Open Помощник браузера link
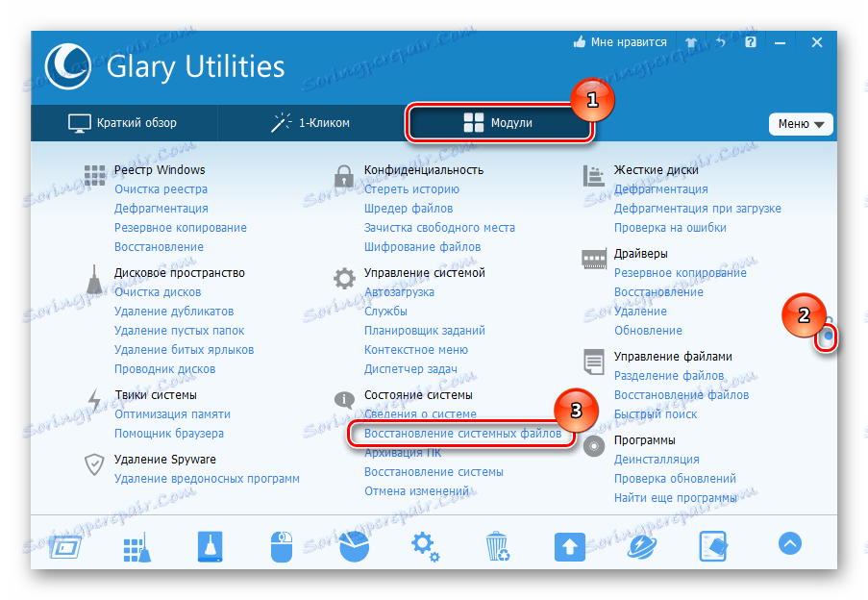The image size is (868, 600). coord(169,434)
